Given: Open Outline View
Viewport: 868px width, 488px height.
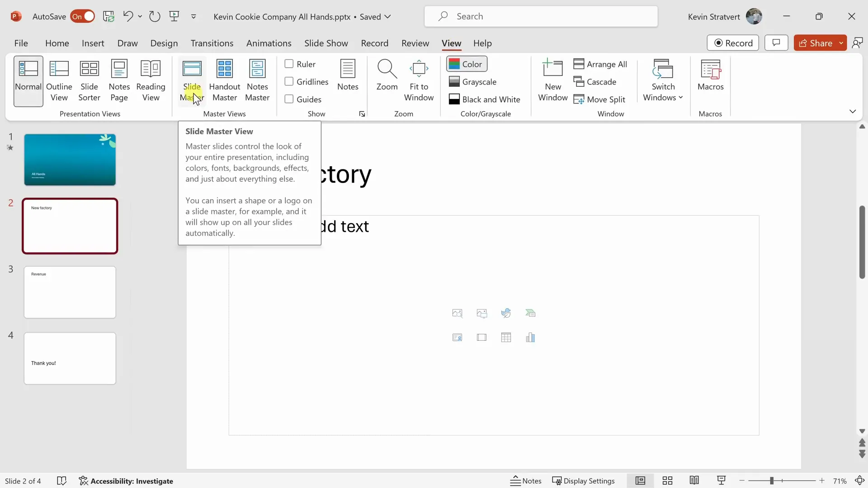Looking at the screenshot, I should tap(59, 81).
